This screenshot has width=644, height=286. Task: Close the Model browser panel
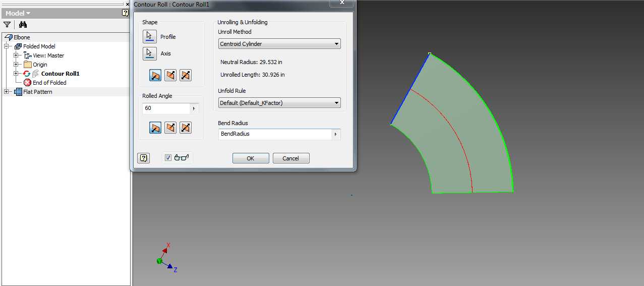click(x=127, y=4)
